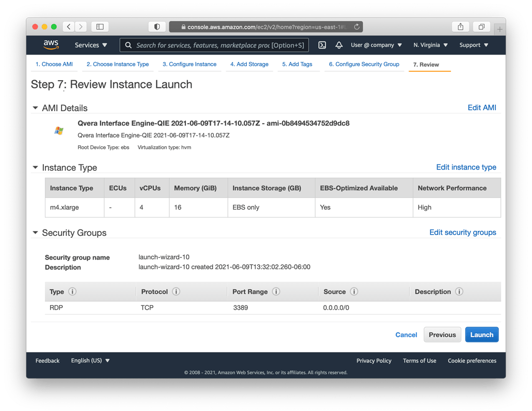Click the Safari share icon
Screen dimensions: 532x411
click(460, 27)
